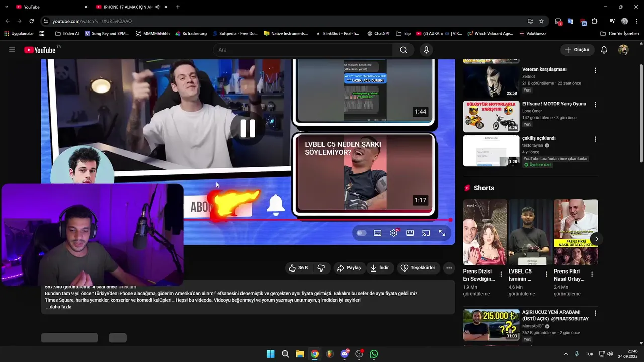Switch to the first YouTube browser tab

(x=51, y=7)
